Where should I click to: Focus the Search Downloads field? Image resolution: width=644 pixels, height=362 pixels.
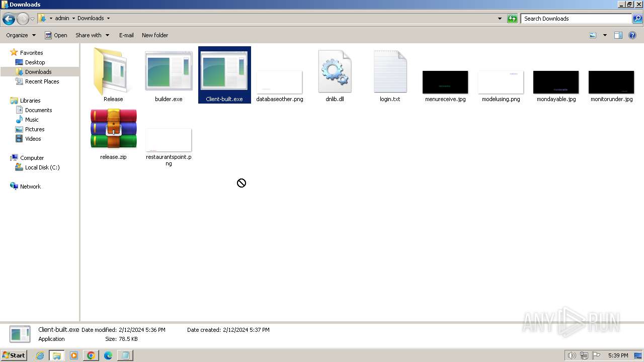pos(576,19)
